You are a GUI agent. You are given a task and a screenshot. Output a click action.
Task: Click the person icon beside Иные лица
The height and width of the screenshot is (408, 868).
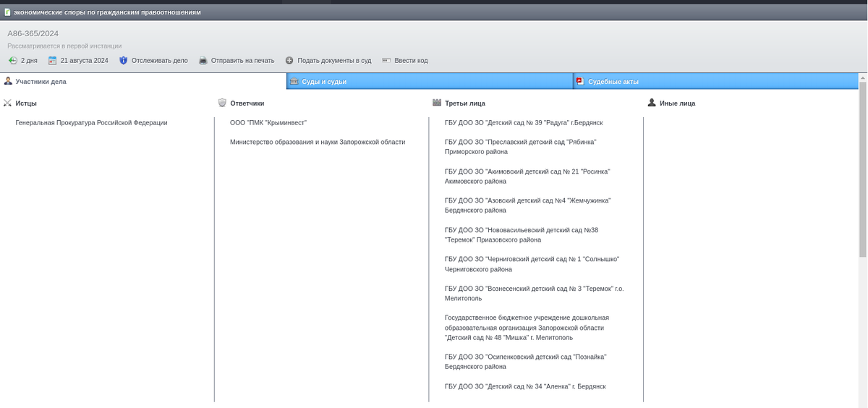(652, 103)
